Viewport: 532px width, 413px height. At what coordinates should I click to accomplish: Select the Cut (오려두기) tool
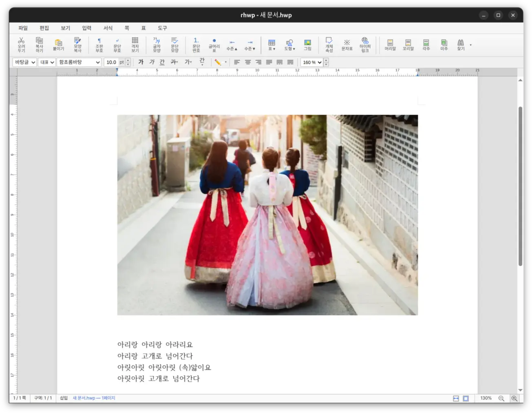coord(21,45)
